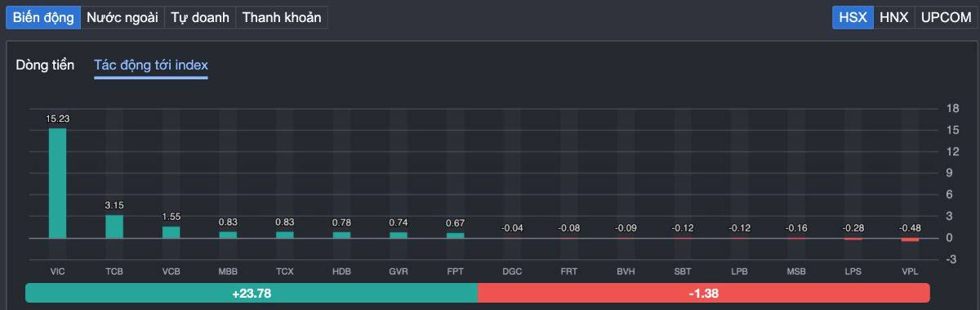Click the FPT bar valued 0.67
980x310 pixels.
455,236
